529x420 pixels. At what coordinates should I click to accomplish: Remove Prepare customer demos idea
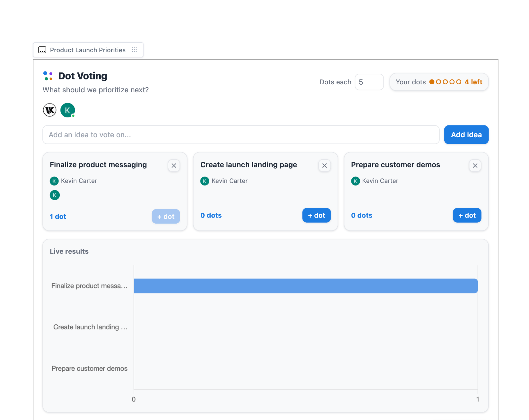click(475, 166)
